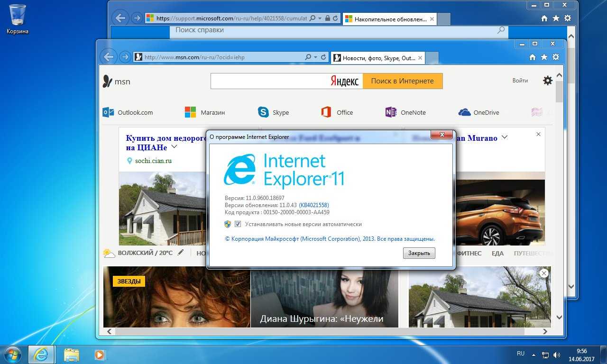Open the Skype shortcut
607x364 pixels.
coord(273,112)
